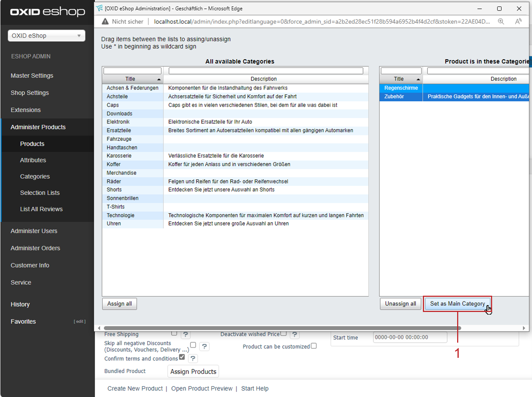Click the Assign all button
532x397 pixels.
[119, 304]
